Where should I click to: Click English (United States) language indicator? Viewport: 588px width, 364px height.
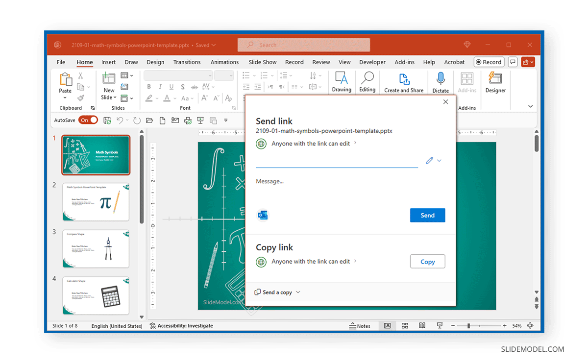pos(117,326)
